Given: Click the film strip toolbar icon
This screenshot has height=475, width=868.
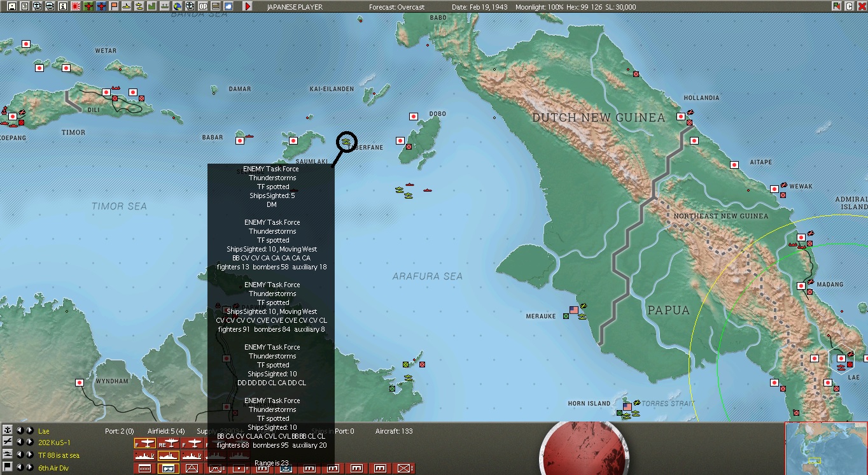Looking at the screenshot, I should (x=216, y=6).
